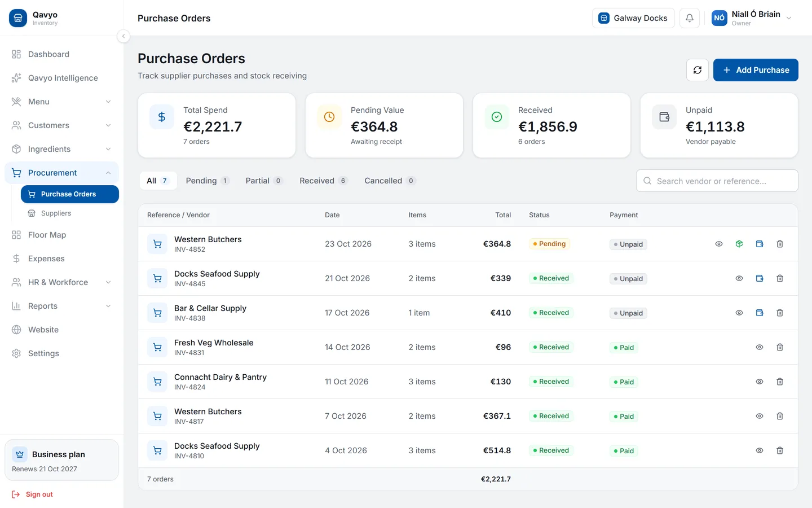Switch to the Partial tab

(x=263, y=181)
